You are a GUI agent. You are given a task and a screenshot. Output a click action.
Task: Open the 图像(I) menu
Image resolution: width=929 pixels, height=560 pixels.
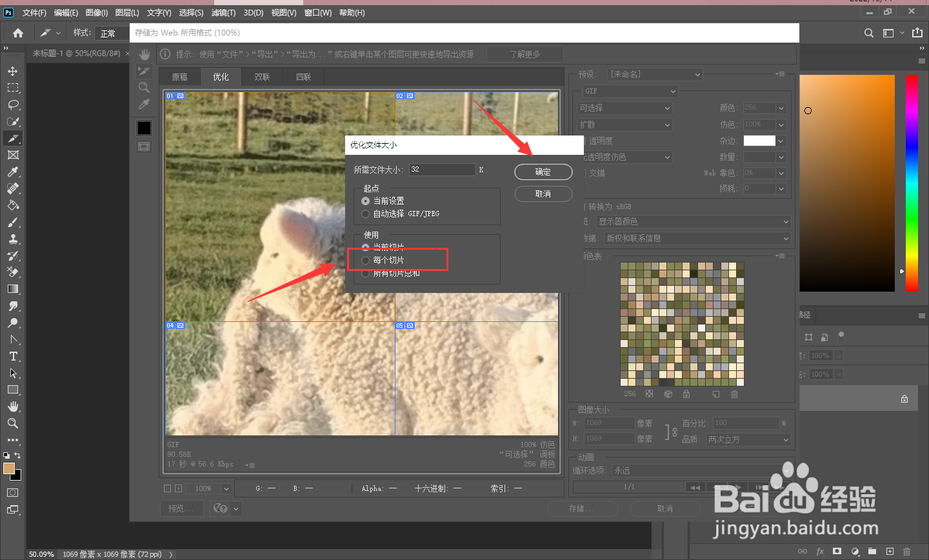97,13
